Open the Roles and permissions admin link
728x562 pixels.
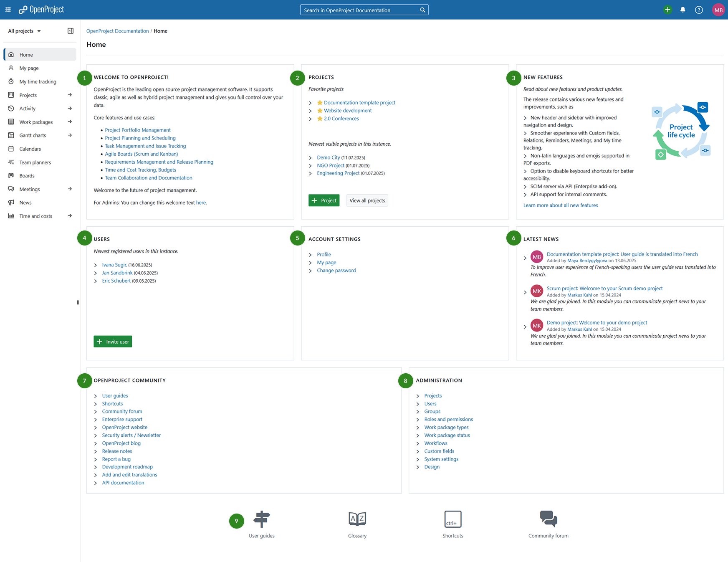[x=449, y=419]
